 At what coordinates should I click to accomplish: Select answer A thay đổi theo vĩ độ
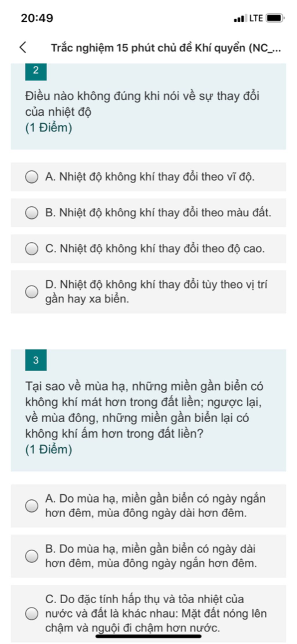pyautogui.click(x=148, y=177)
